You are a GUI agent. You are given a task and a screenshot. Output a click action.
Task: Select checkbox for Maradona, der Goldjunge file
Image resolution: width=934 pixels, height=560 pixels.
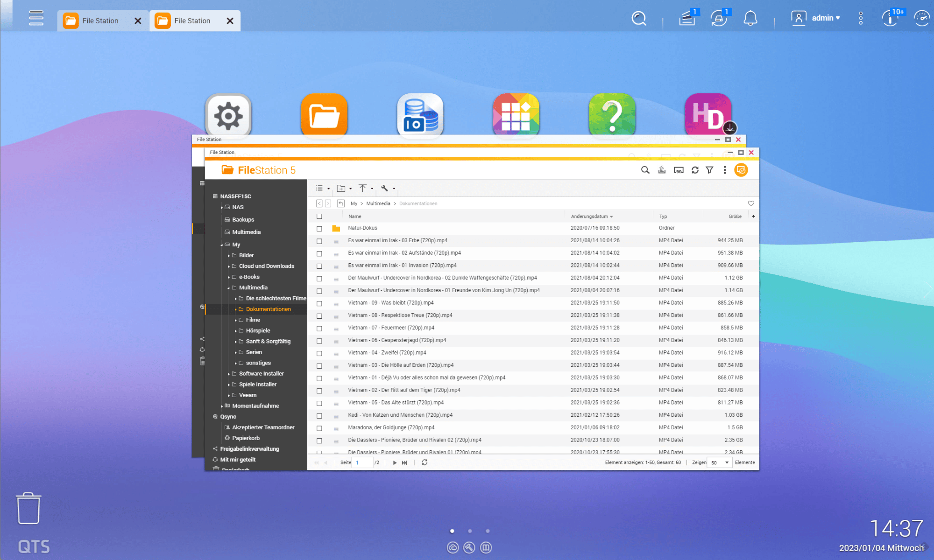point(319,428)
